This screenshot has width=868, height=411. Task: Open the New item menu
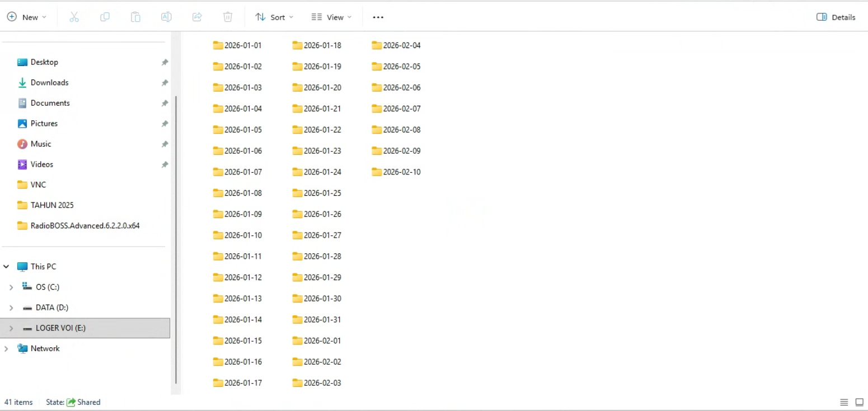[x=27, y=17]
